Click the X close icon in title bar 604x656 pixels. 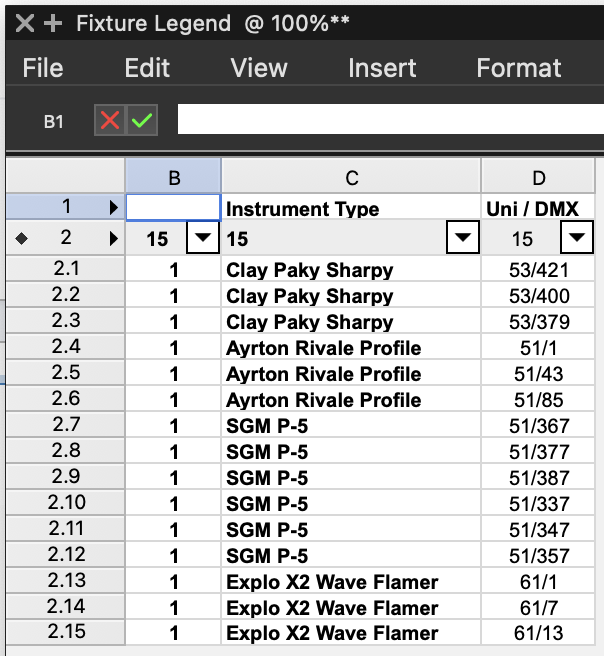(x=26, y=23)
